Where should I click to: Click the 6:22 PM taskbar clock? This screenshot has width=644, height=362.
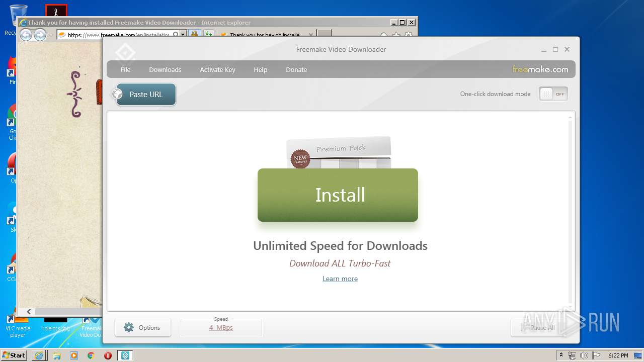(618, 355)
